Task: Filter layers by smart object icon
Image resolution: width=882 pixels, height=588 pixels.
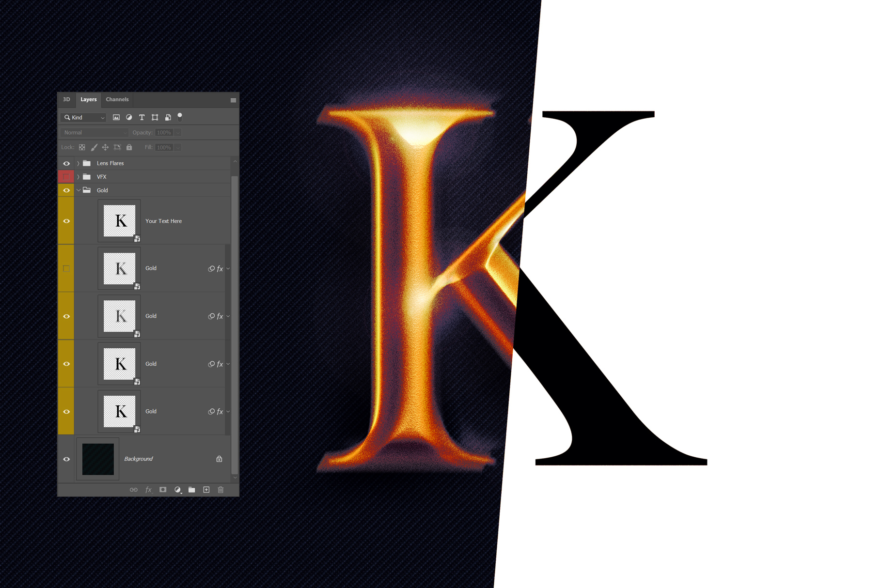Action: click(168, 118)
